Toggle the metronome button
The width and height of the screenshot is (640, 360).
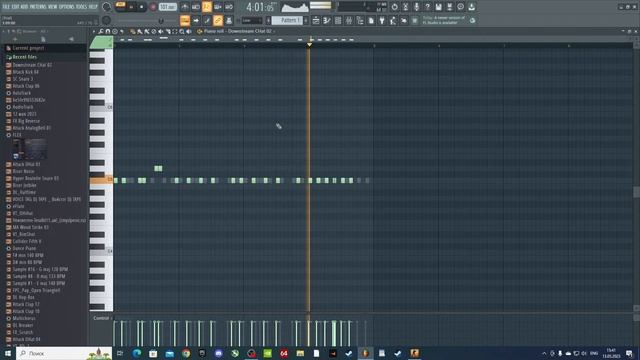click(x=184, y=7)
